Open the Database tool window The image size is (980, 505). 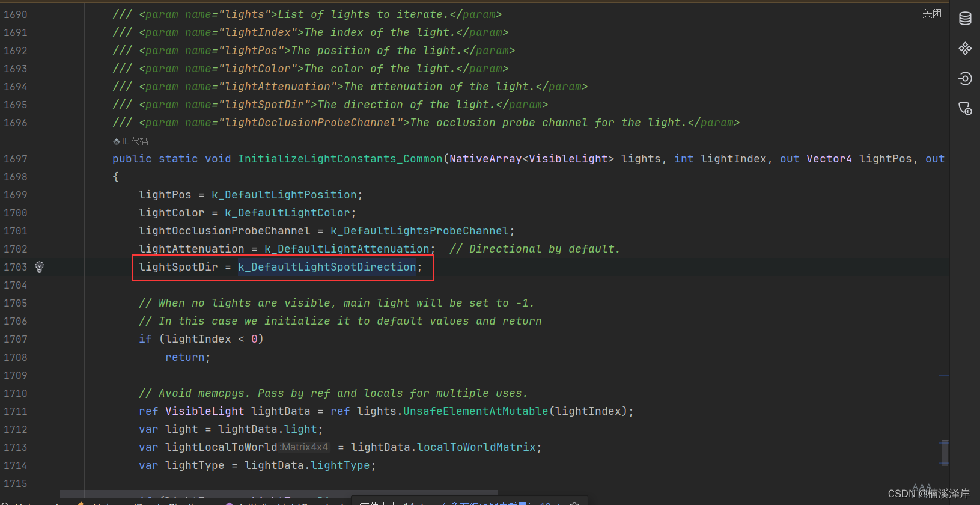[x=965, y=19]
